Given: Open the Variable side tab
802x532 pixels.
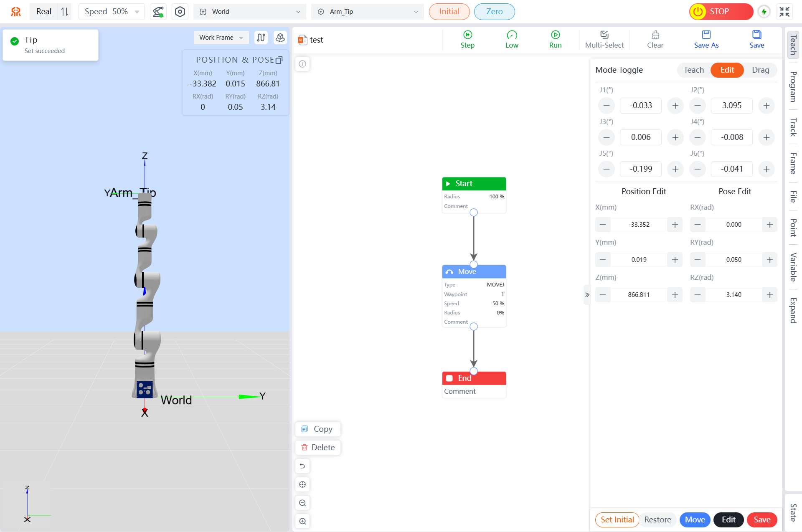Looking at the screenshot, I should coord(793,267).
